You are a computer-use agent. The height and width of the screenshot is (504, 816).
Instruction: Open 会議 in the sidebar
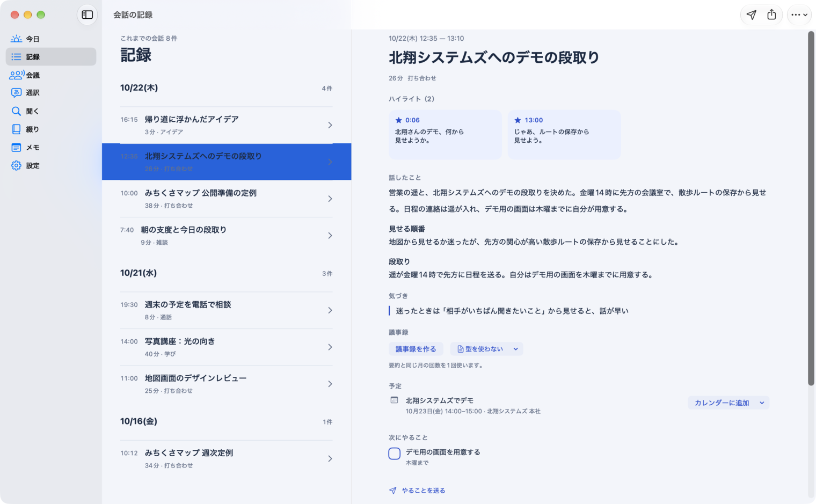tap(51, 75)
